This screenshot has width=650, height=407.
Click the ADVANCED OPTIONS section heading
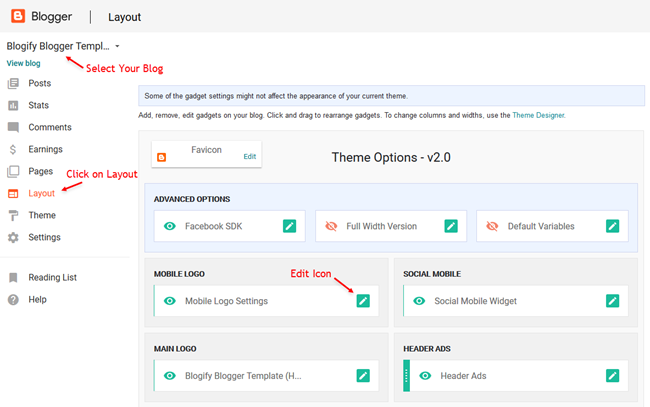tap(192, 199)
